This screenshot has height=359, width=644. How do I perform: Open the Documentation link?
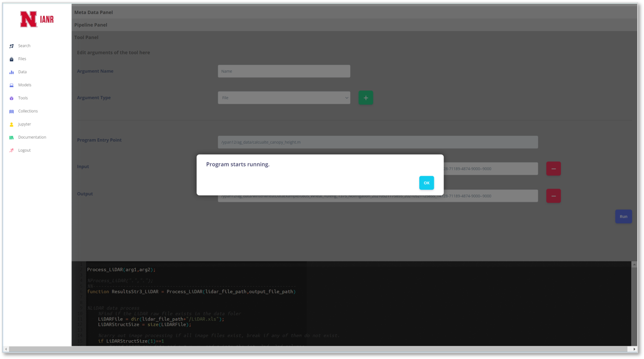tap(32, 137)
